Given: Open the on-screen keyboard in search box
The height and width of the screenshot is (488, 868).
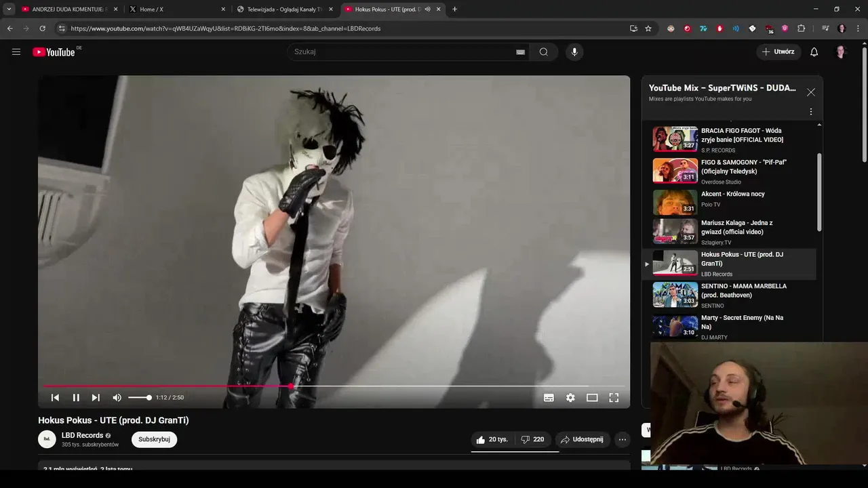Looking at the screenshot, I should click(520, 52).
